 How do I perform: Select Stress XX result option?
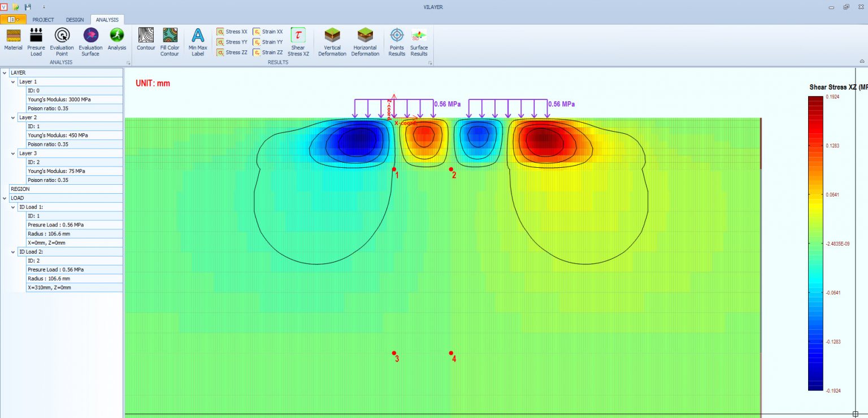pos(232,32)
